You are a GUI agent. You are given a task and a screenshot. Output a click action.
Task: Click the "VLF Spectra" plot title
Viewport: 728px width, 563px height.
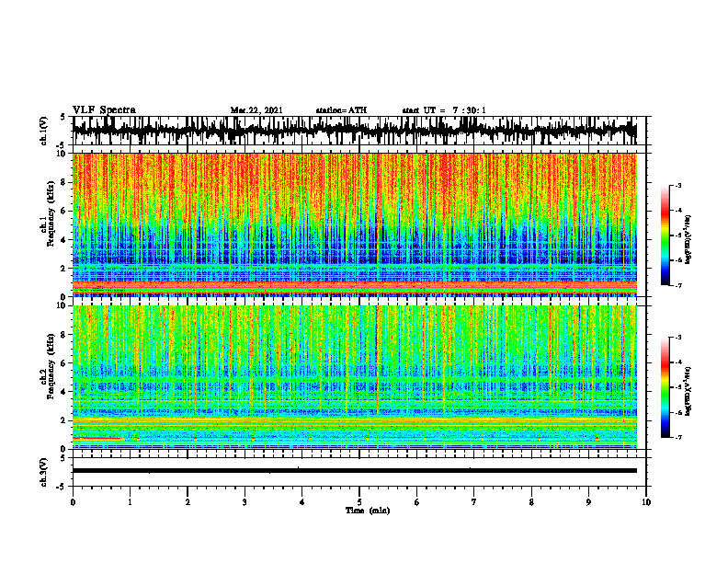point(104,110)
